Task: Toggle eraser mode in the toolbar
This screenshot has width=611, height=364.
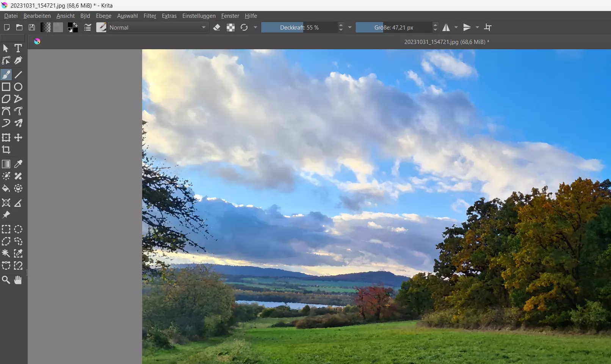Action: [x=217, y=27]
